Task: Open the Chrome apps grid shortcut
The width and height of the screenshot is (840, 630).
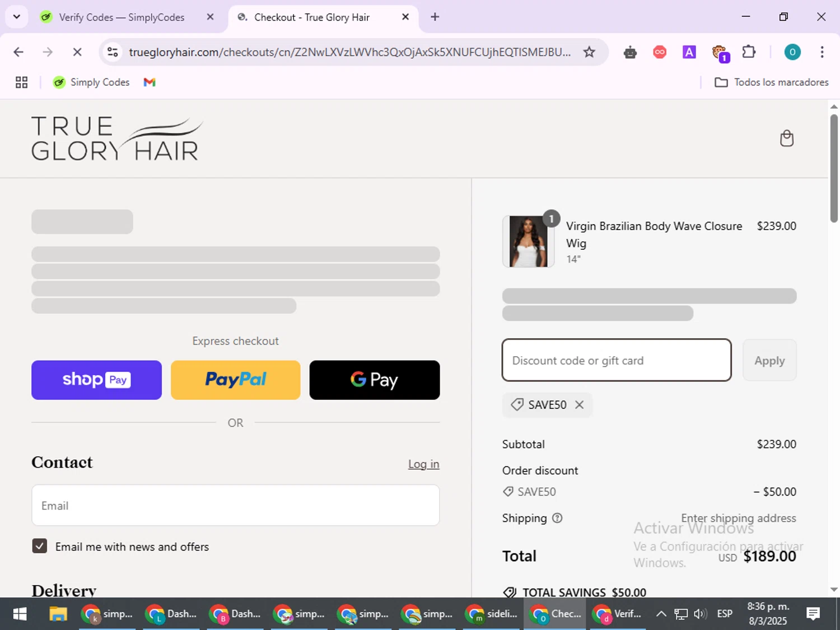Action: (21, 82)
